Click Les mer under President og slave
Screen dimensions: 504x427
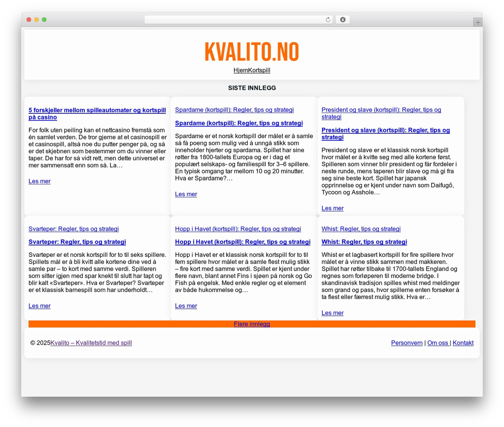332,208
